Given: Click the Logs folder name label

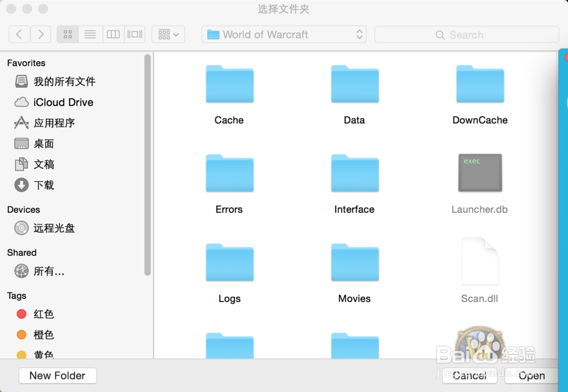Looking at the screenshot, I should 229,298.
